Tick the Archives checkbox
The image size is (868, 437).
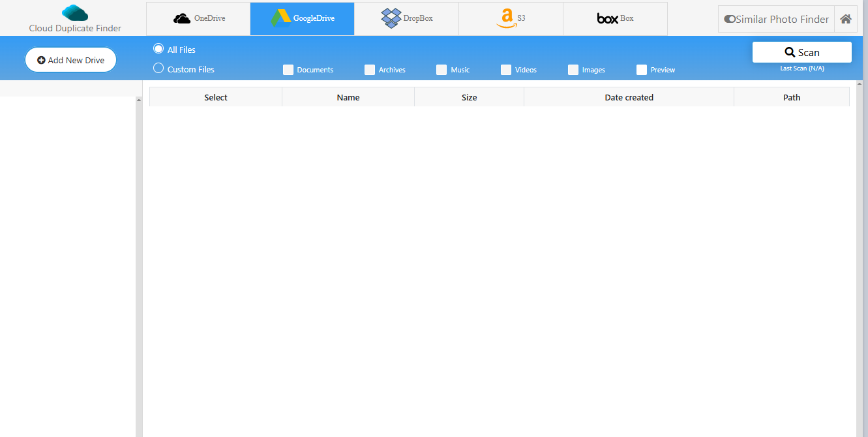pyautogui.click(x=370, y=70)
